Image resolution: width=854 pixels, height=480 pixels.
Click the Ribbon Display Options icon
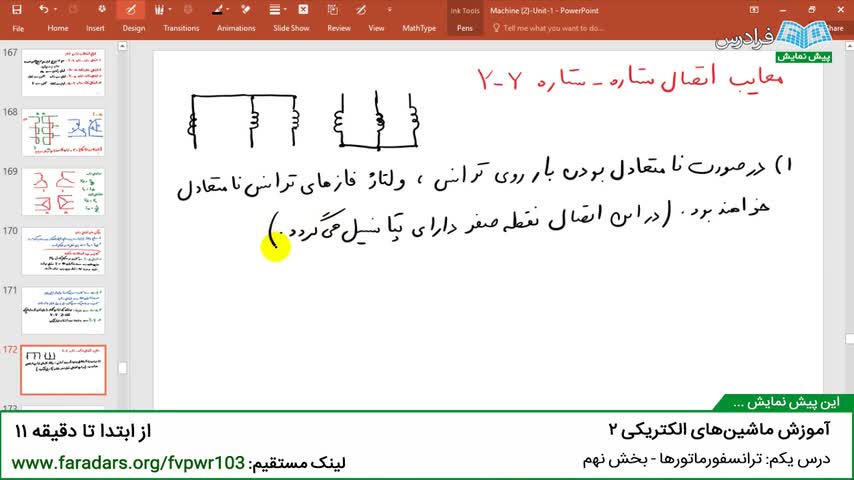(x=754, y=10)
